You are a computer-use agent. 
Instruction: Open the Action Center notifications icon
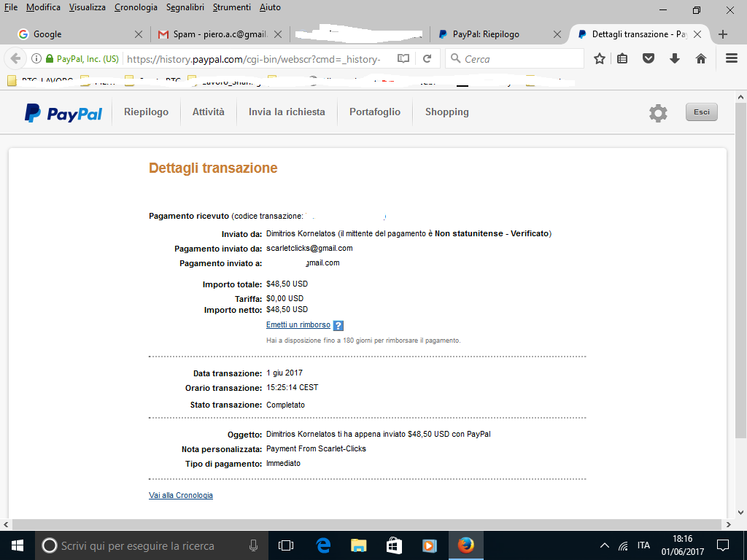point(723,545)
